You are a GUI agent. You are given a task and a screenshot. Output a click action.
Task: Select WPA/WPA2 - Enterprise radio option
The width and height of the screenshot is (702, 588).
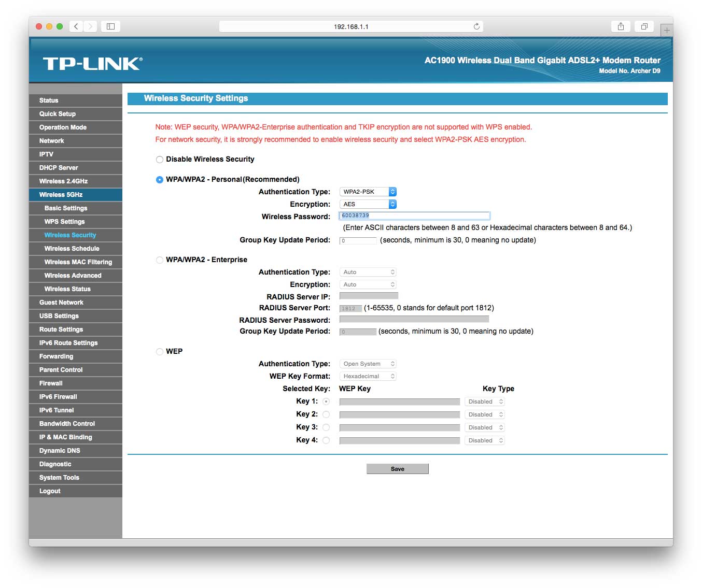coord(160,260)
